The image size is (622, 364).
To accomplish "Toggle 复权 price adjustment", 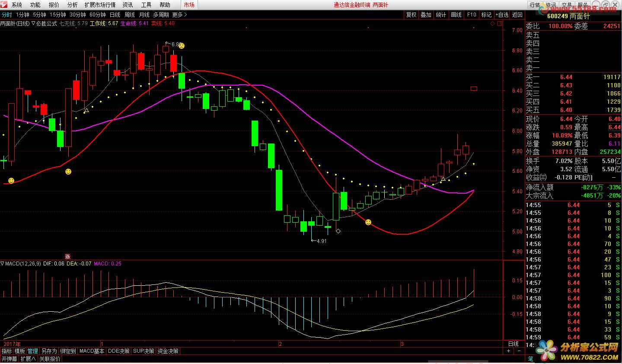I will coord(411,15).
